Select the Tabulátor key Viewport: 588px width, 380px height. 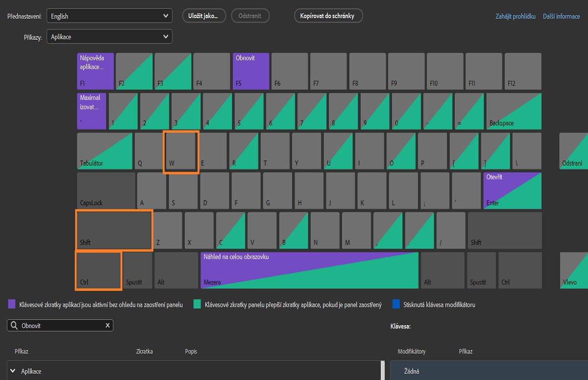tap(105, 151)
